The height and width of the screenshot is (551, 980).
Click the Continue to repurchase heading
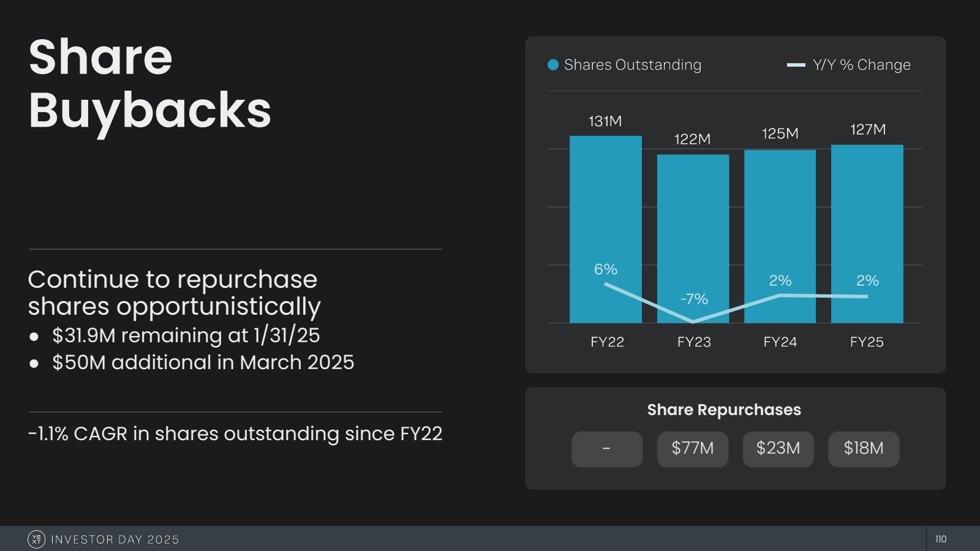coord(175,293)
